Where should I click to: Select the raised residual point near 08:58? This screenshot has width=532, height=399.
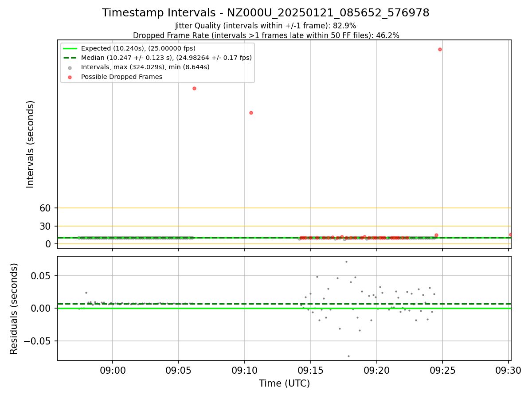(86, 293)
